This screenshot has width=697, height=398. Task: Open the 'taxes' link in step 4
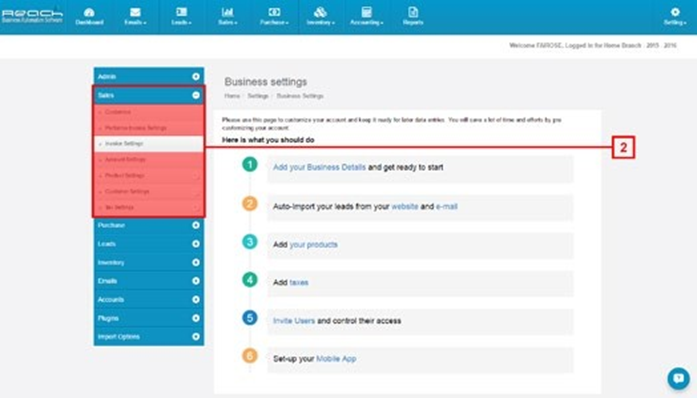(299, 282)
